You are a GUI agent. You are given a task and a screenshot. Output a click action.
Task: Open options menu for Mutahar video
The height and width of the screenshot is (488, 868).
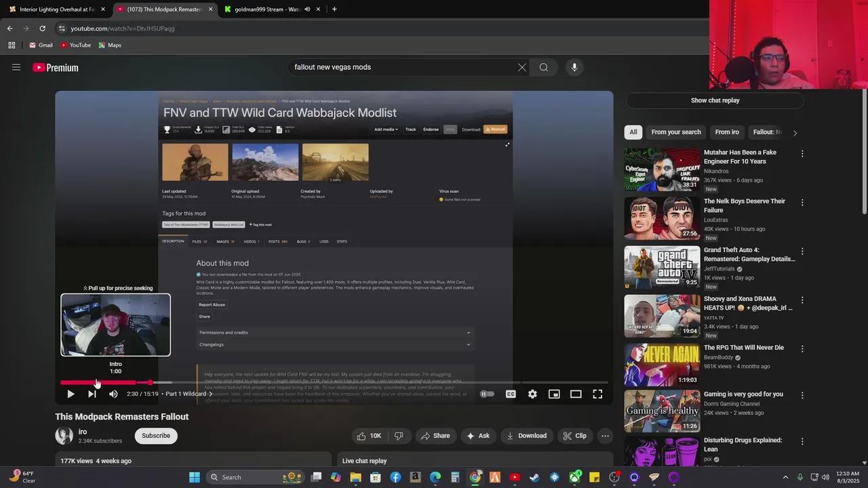802,154
